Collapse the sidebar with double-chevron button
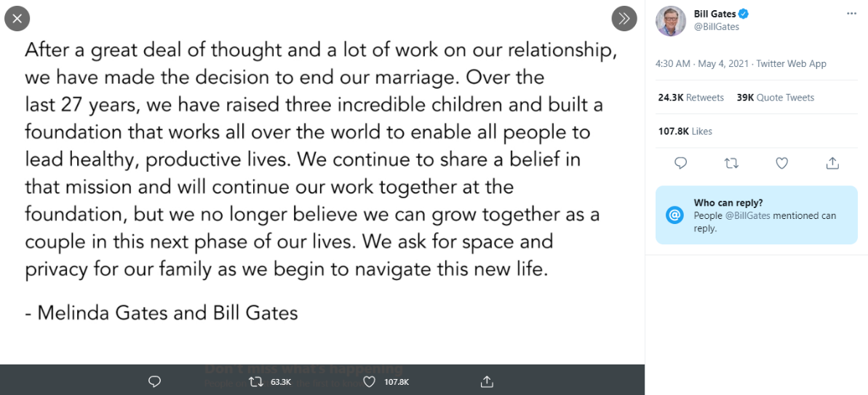The height and width of the screenshot is (395, 868). (624, 19)
